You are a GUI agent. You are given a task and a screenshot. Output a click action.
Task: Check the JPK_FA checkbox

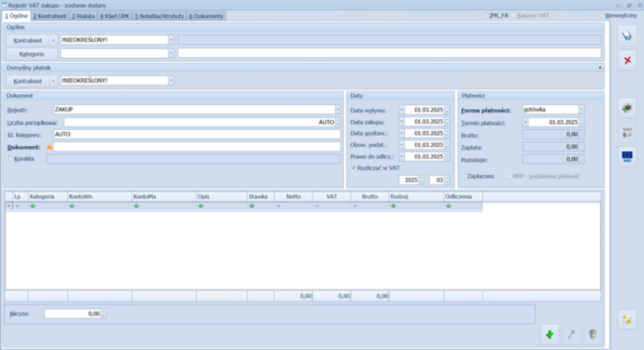tap(486, 15)
